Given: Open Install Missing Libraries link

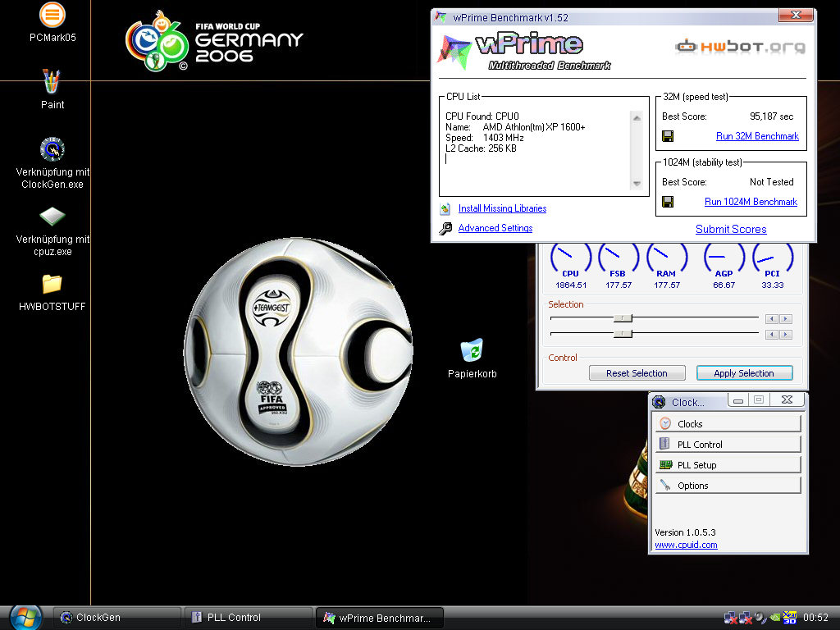Looking at the screenshot, I should coord(503,208).
